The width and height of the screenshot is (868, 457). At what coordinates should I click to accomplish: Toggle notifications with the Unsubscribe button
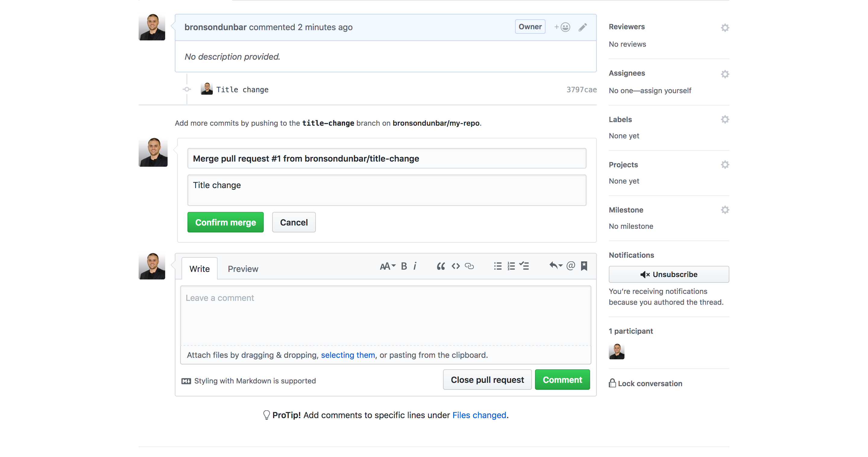668,274
